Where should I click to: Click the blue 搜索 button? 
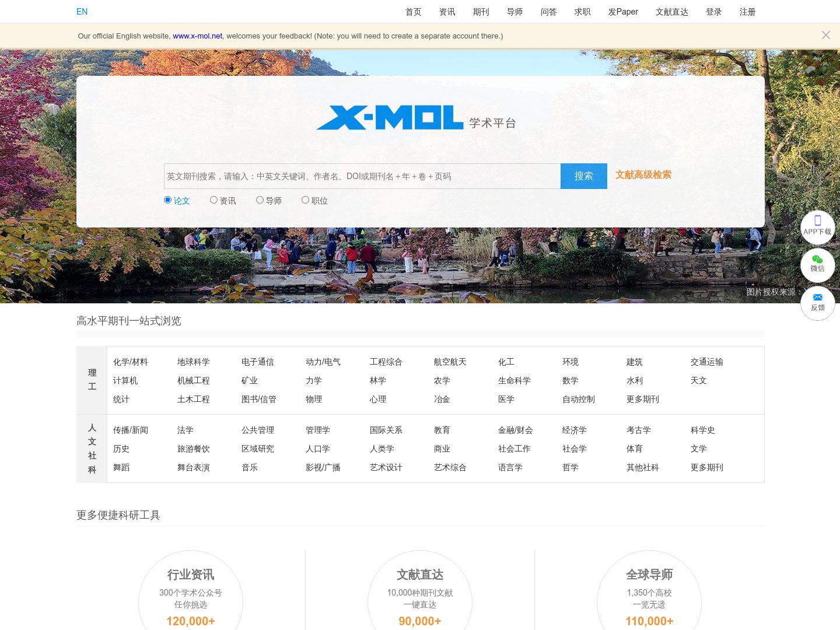[x=584, y=176]
